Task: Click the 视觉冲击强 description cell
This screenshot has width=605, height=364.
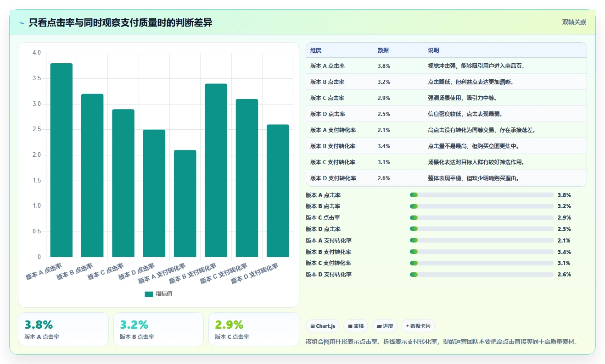Action: click(x=476, y=66)
